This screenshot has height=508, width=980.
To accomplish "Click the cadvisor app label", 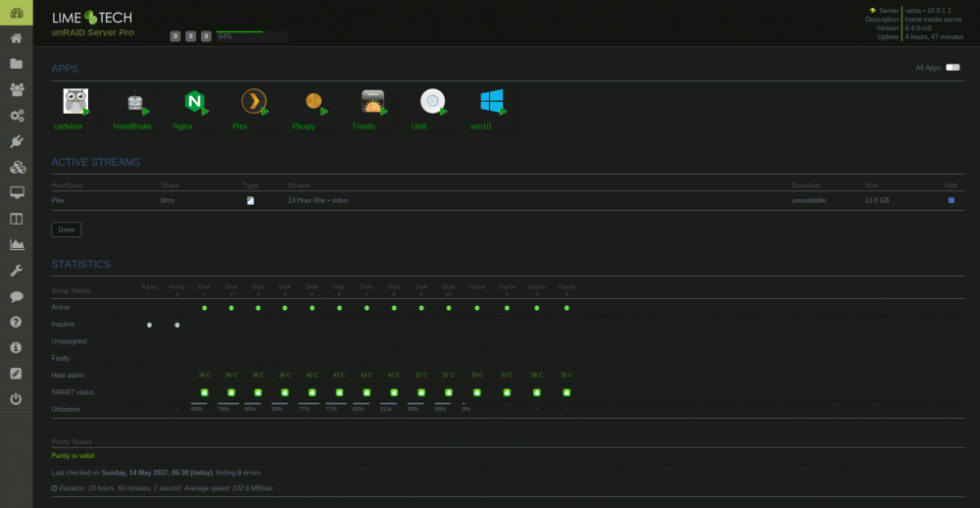I will tap(69, 127).
